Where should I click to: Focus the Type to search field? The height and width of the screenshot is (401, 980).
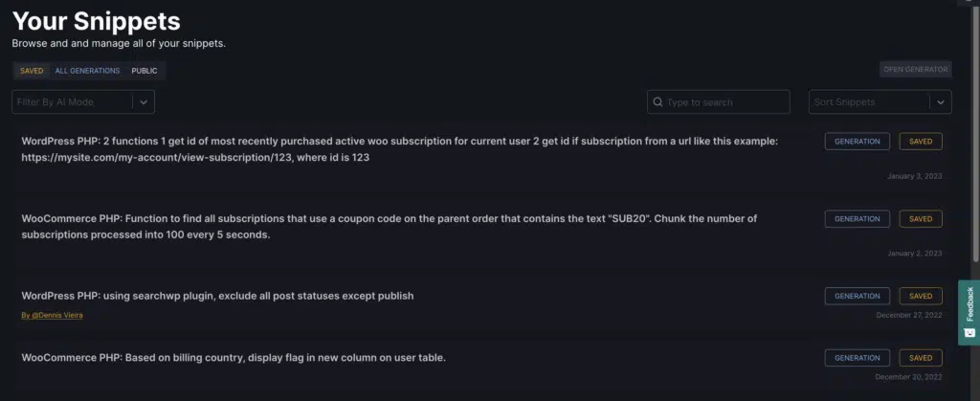click(x=719, y=101)
